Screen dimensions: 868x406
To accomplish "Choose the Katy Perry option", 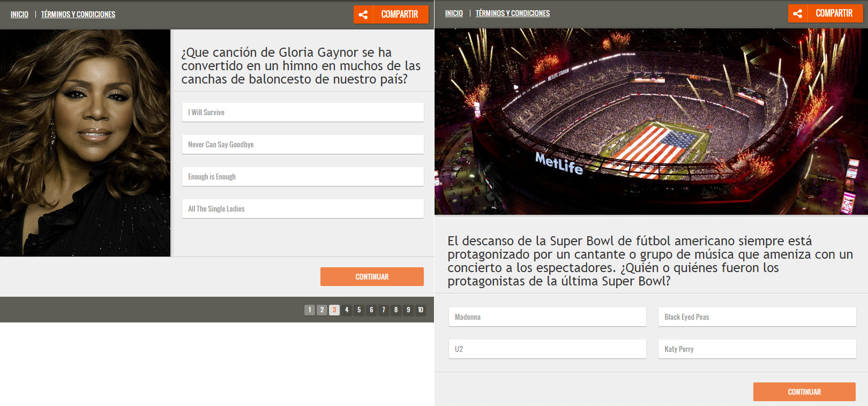I will pyautogui.click(x=757, y=349).
